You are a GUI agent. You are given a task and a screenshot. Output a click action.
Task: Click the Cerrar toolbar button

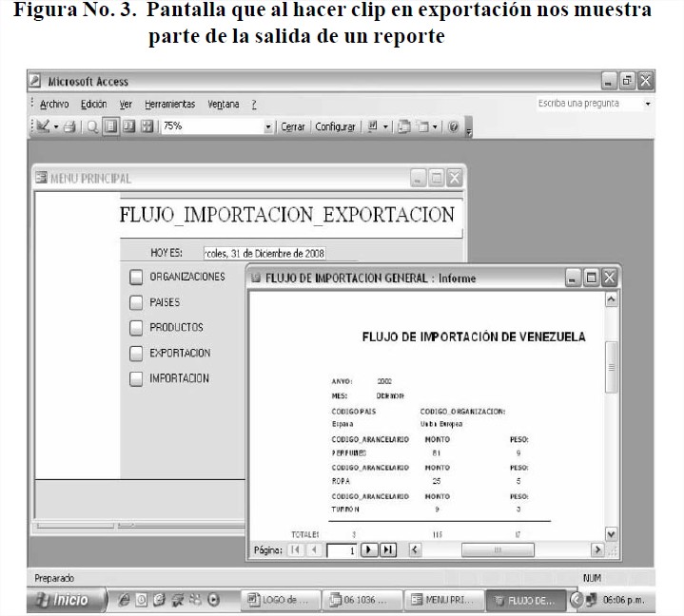pyautogui.click(x=293, y=126)
